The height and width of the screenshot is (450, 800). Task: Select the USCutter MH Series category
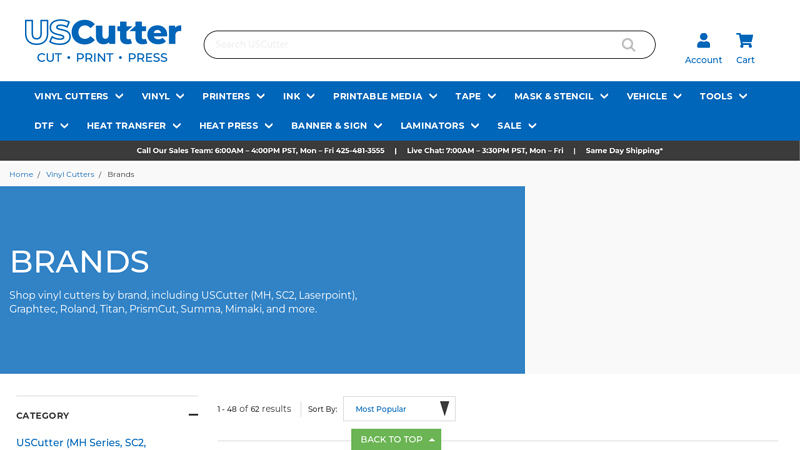(81, 442)
